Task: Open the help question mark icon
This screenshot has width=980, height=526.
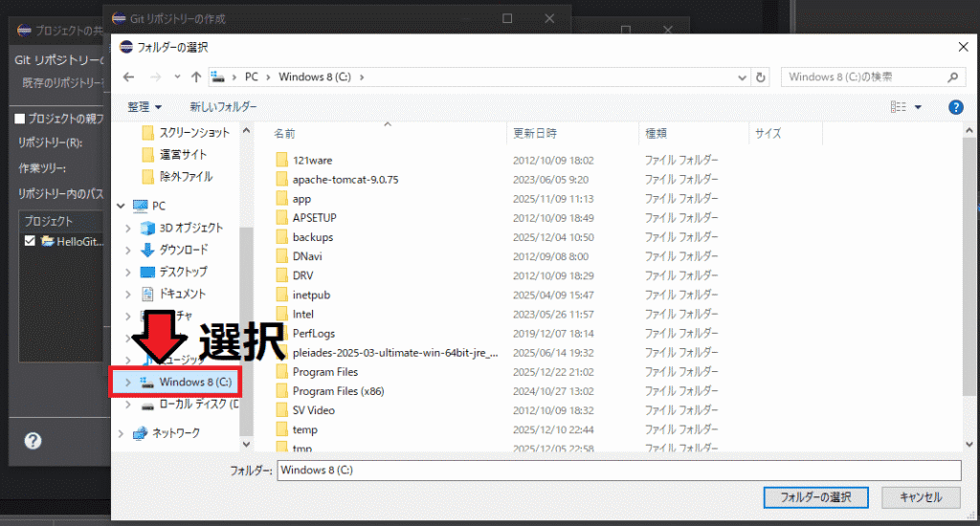Action: [x=954, y=107]
